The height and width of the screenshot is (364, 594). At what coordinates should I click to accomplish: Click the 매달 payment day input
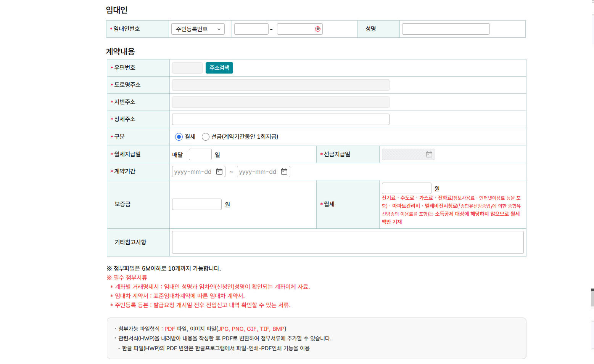(x=200, y=154)
